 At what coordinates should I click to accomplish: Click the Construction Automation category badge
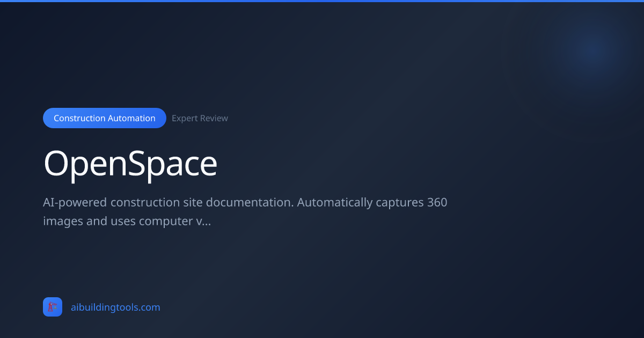[105, 118]
